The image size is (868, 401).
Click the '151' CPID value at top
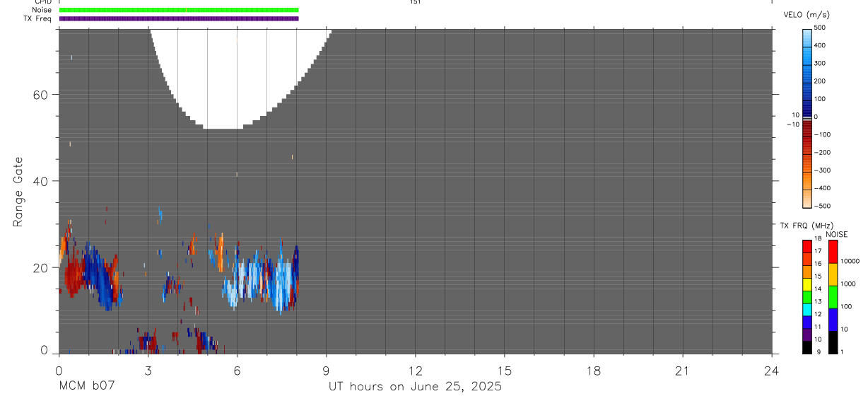415,2
